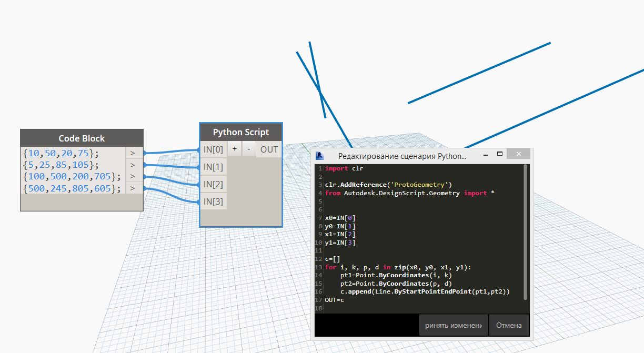
Task: Click the OUT port on Python Script node
Action: click(x=269, y=149)
